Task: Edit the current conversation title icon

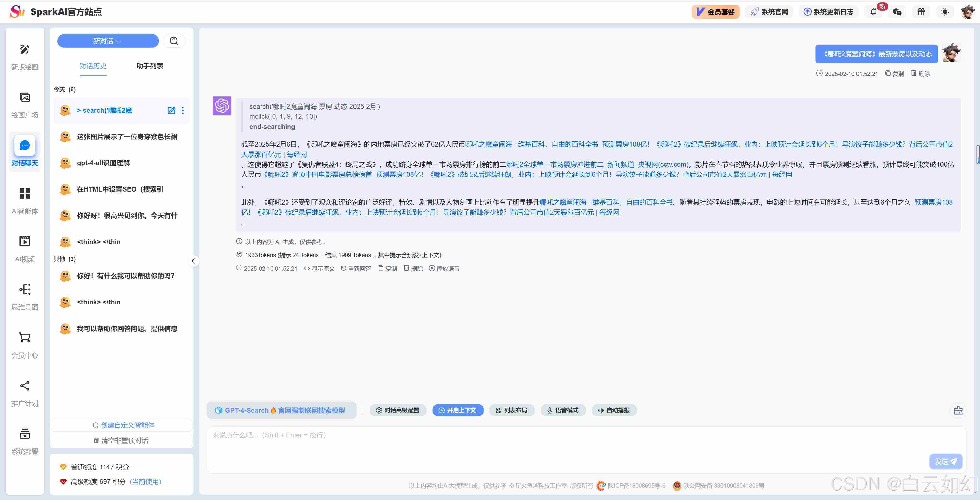Action: 171,110
